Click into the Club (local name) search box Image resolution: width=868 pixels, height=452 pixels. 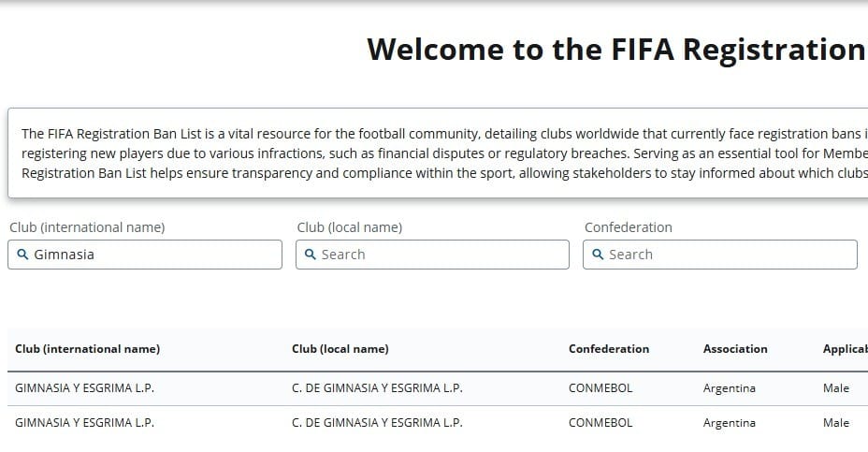tap(440, 255)
